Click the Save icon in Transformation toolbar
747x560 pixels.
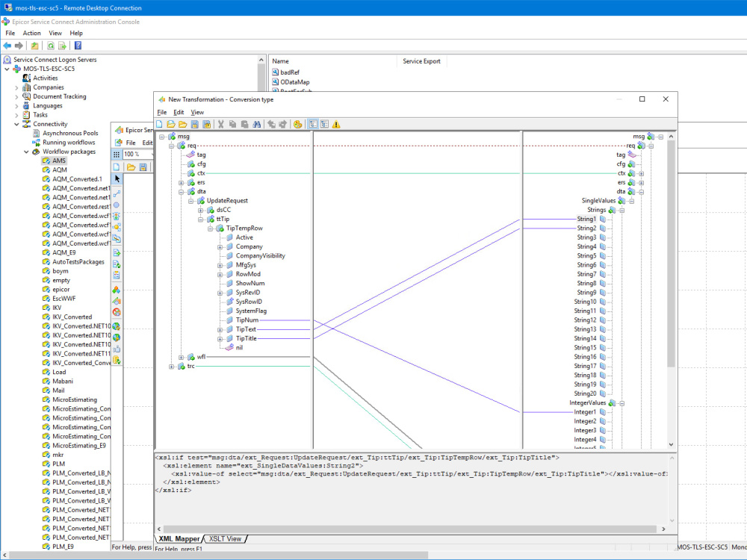coord(194,124)
